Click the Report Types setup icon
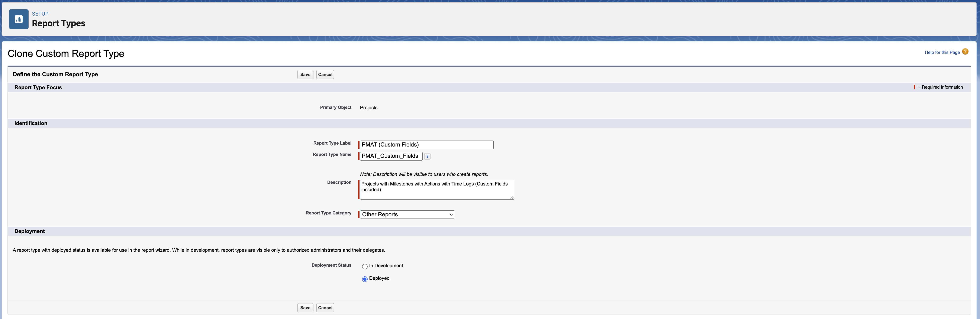This screenshot has height=319, width=980. pyautogui.click(x=19, y=19)
